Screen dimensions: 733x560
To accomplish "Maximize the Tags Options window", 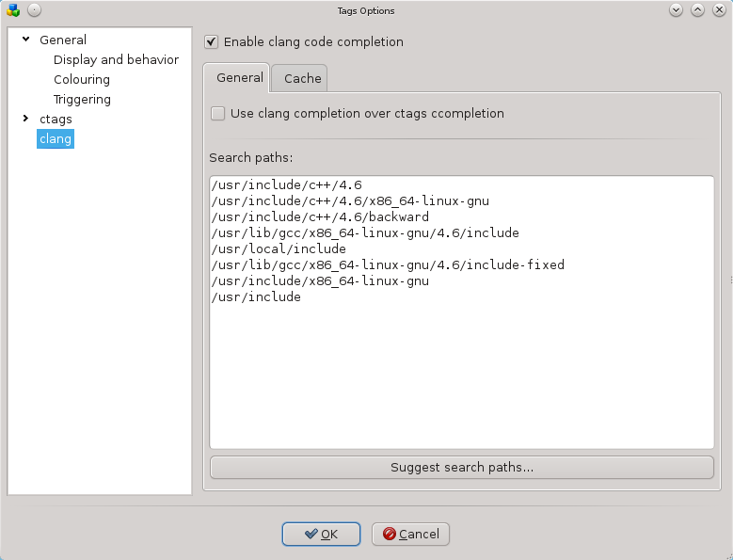I will pyautogui.click(x=697, y=9).
